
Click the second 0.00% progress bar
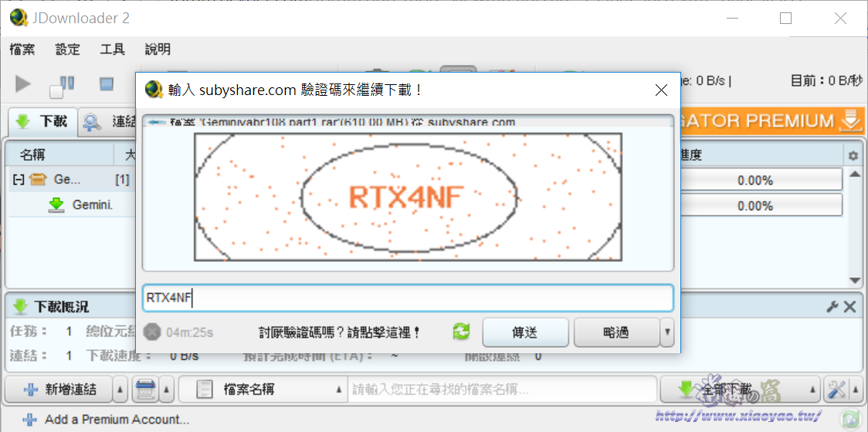755,206
